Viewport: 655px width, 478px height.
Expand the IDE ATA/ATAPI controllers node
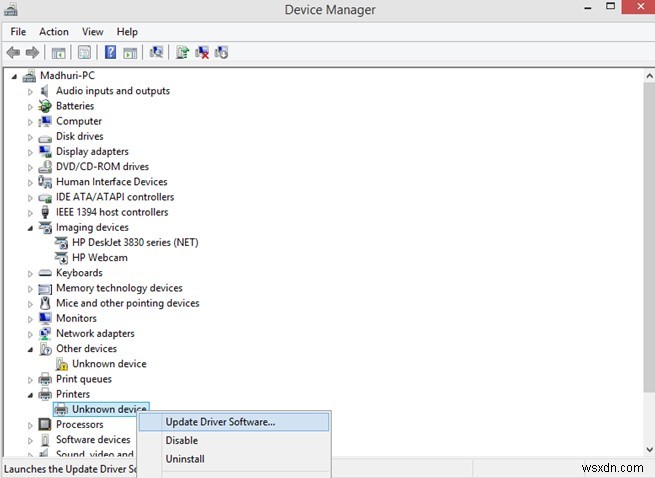click(x=30, y=198)
